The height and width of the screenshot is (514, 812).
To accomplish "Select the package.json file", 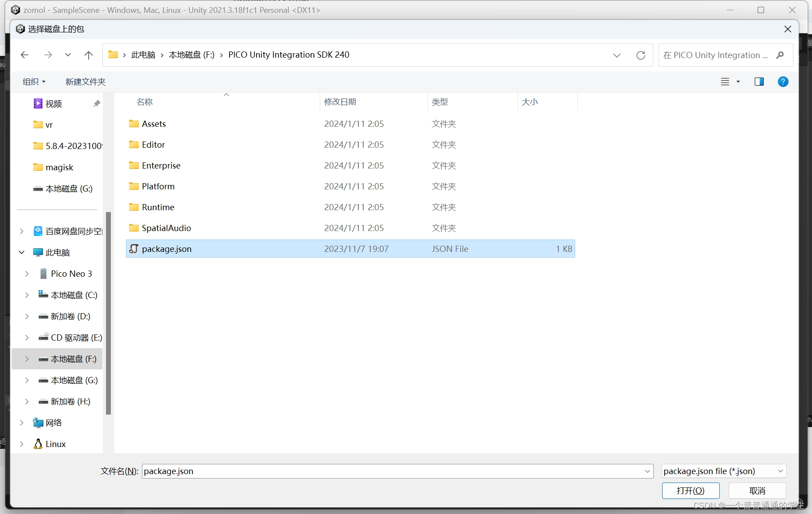I will [350, 249].
